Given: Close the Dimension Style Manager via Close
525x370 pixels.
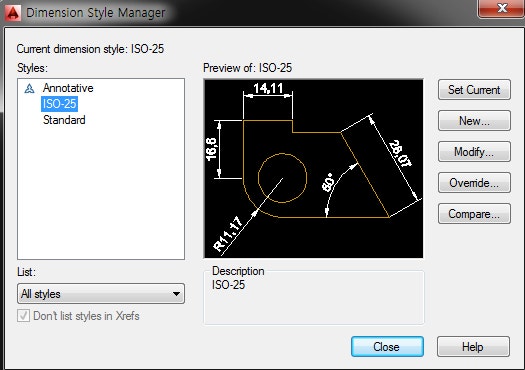Looking at the screenshot, I should (387, 347).
